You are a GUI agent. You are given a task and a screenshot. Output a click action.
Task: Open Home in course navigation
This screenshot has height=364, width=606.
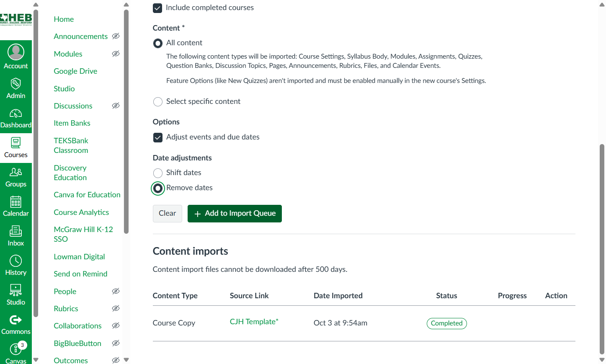(x=64, y=19)
